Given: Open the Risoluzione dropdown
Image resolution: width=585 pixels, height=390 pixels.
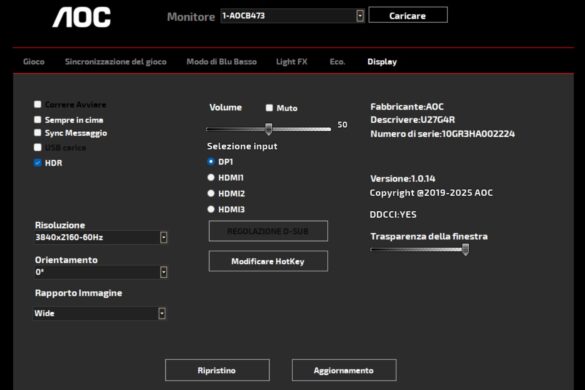Looking at the screenshot, I should point(101,237).
